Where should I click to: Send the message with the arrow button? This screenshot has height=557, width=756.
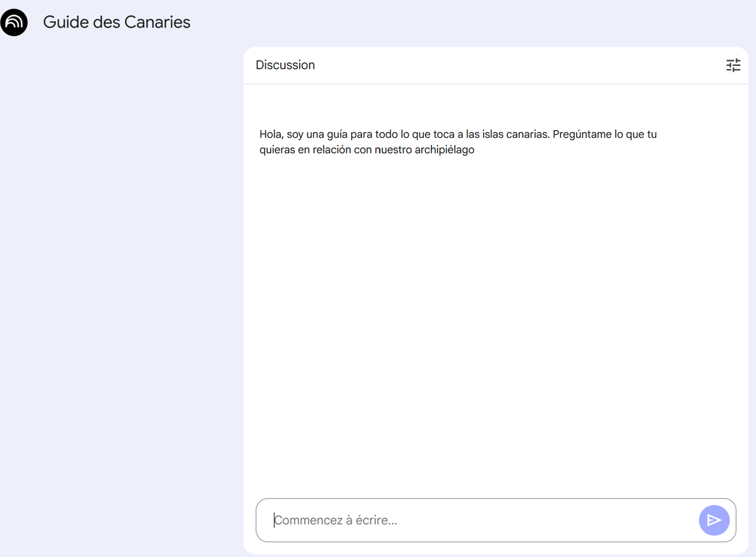click(x=714, y=520)
